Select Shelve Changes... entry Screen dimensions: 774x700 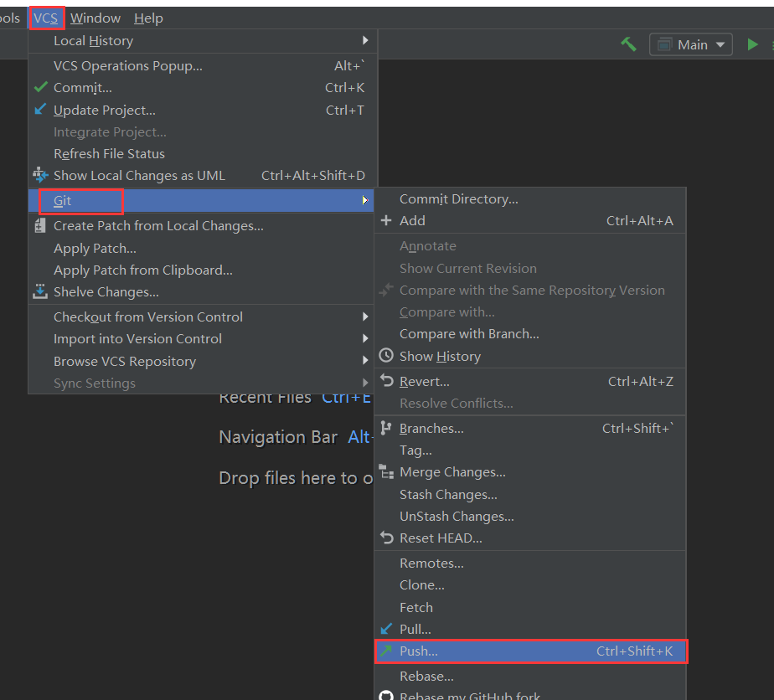(x=203, y=291)
